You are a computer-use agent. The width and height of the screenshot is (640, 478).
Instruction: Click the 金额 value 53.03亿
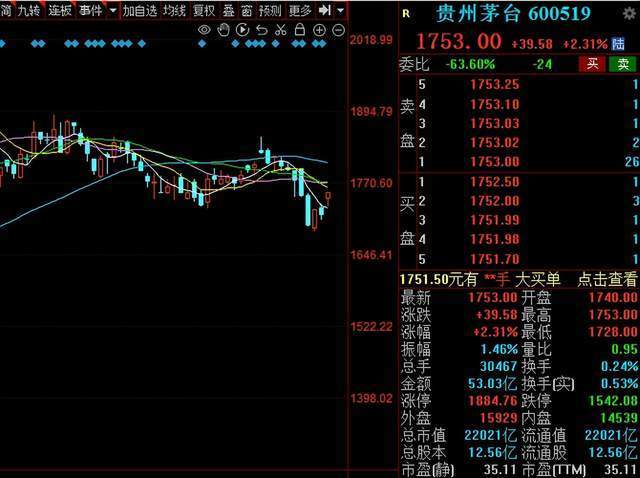click(x=492, y=383)
